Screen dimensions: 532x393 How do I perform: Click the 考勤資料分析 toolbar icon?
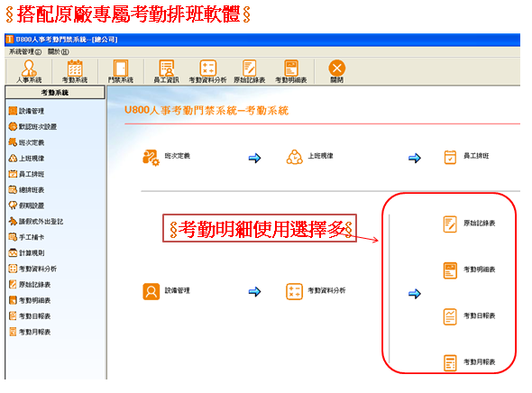[207, 71]
